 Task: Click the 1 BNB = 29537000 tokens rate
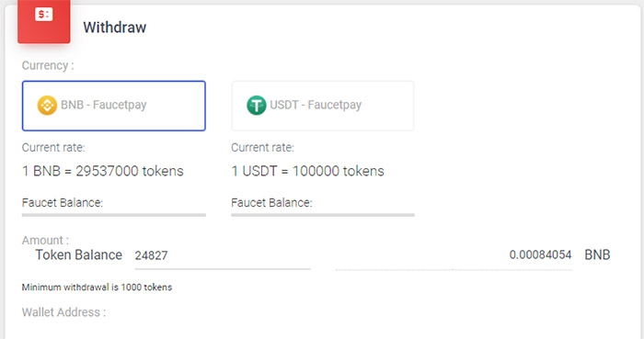(x=103, y=171)
